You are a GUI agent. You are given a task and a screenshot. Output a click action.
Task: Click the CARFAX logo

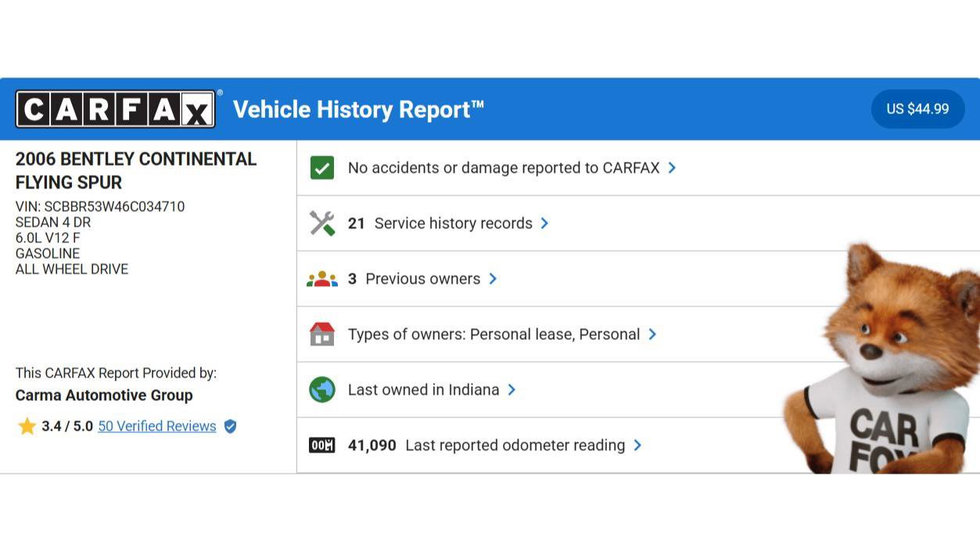pos(116,109)
